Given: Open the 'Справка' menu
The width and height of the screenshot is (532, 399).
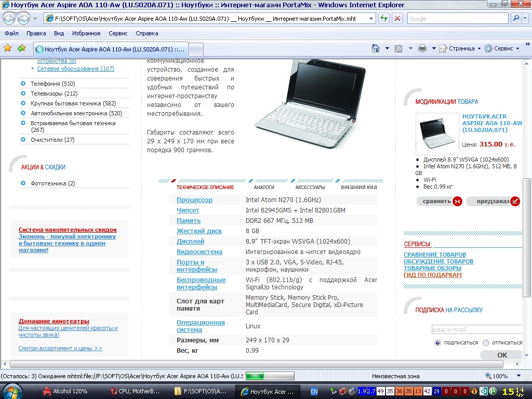Looking at the screenshot, I should click(x=147, y=33).
